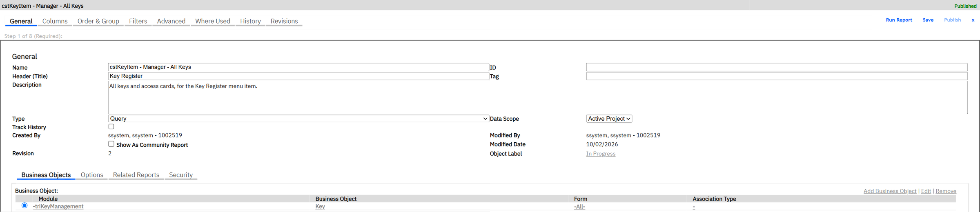This screenshot has height=212, width=980.
Task: Click into the Description text area
Action: tap(538, 97)
